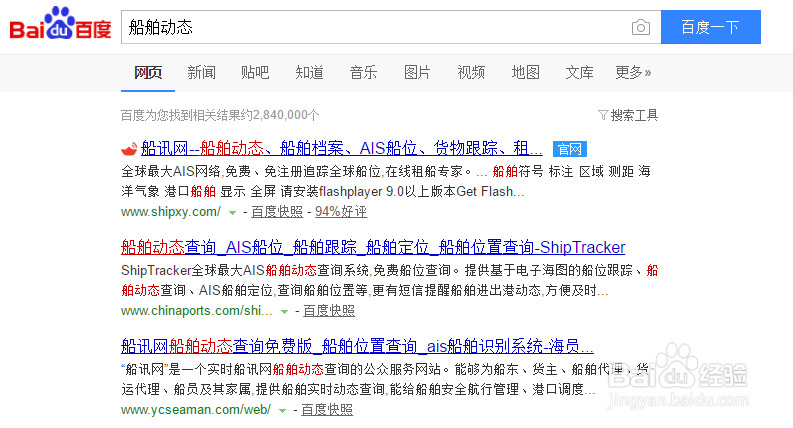Expand the 更多» tab menu
793x428 pixels.
(x=633, y=73)
